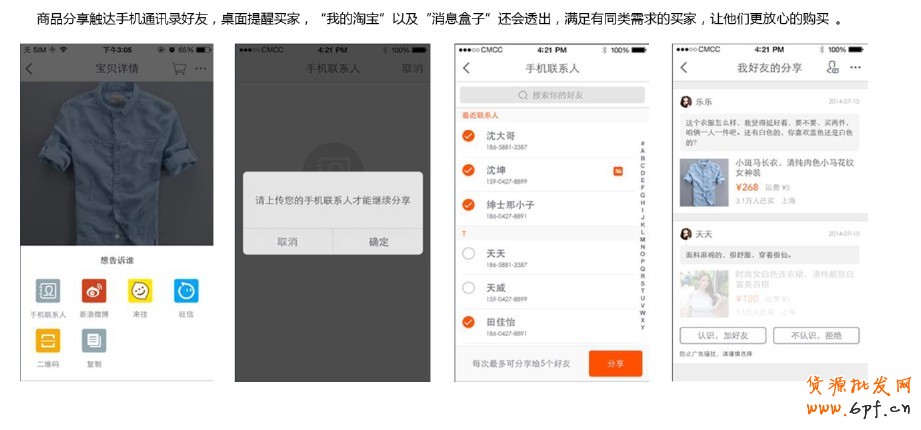Open the shirt thumbnail in 乐乐's share
The width and height of the screenshot is (921, 430).
tap(700, 182)
